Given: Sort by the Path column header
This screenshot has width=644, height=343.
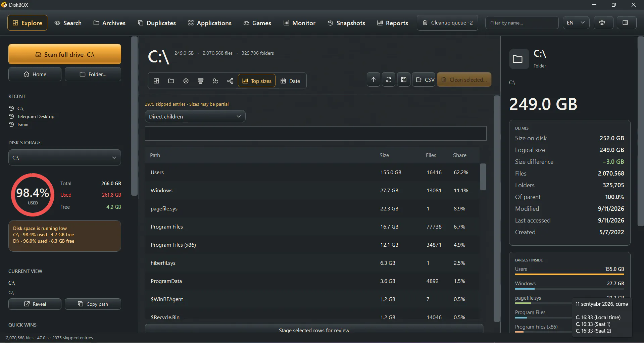Looking at the screenshot, I should pos(155,155).
